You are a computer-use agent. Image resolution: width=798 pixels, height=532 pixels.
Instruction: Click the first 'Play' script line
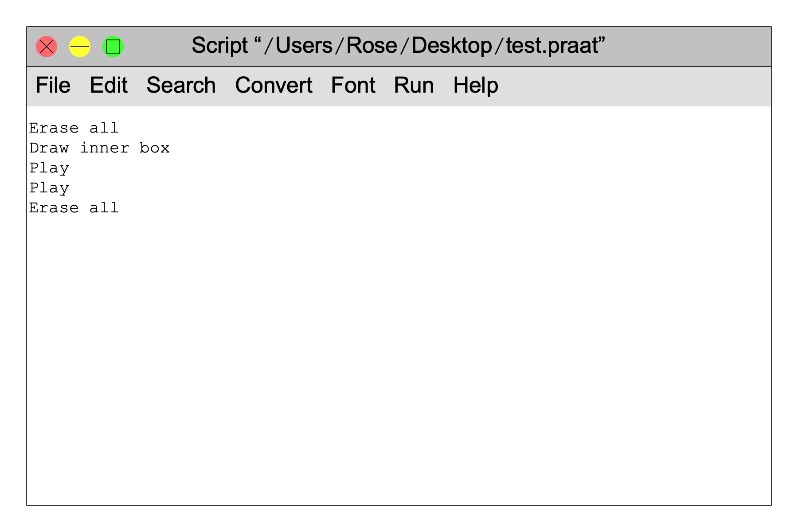pos(49,168)
